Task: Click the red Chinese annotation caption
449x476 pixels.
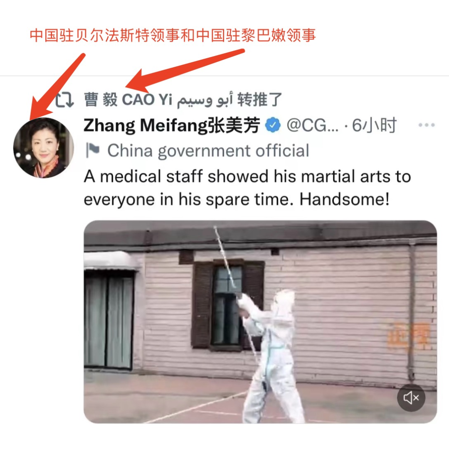Action: (x=173, y=35)
